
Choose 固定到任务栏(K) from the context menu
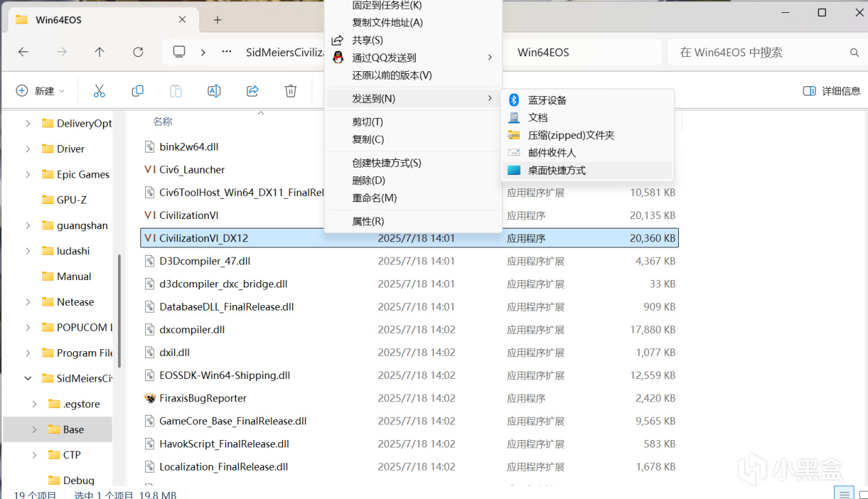pyautogui.click(x=413, y=5)
